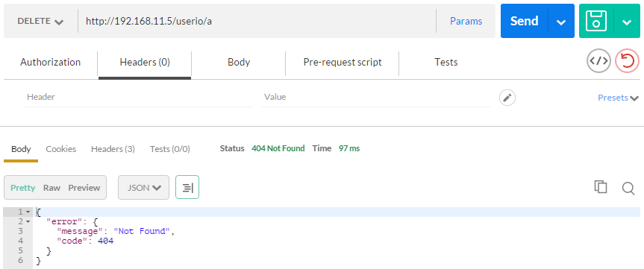Image resolution: width=644 pixels, height=269 pixels.
Task: Reset the request with the red icon
Action: coord(627,61)
